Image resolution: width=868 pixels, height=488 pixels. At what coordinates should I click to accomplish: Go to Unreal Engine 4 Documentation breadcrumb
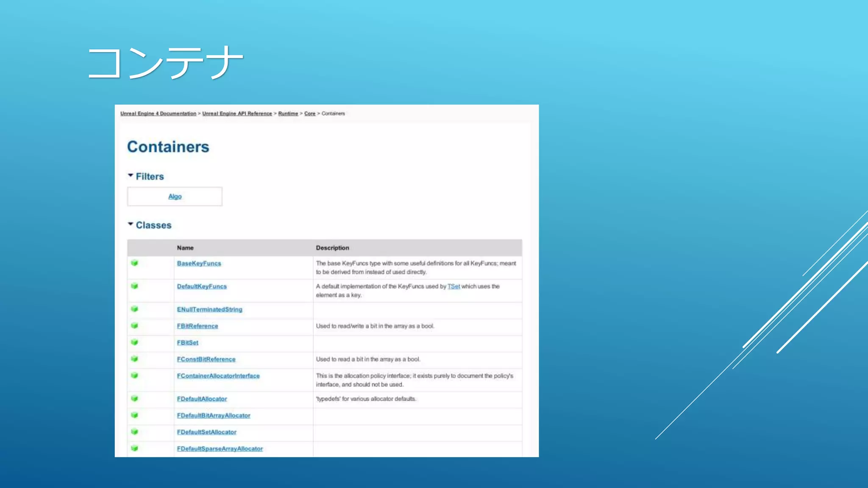[158, 114]
